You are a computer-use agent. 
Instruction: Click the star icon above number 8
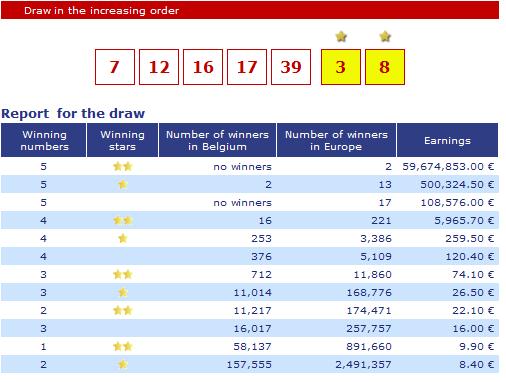click(x=385, y=36)
